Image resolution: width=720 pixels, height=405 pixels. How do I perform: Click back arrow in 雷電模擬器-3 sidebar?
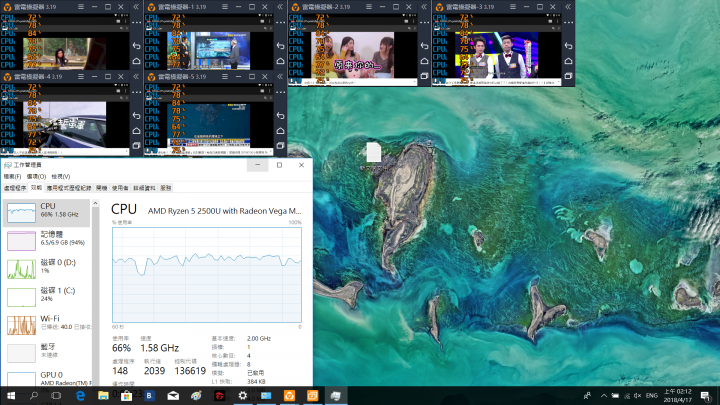tap(568, 46)
